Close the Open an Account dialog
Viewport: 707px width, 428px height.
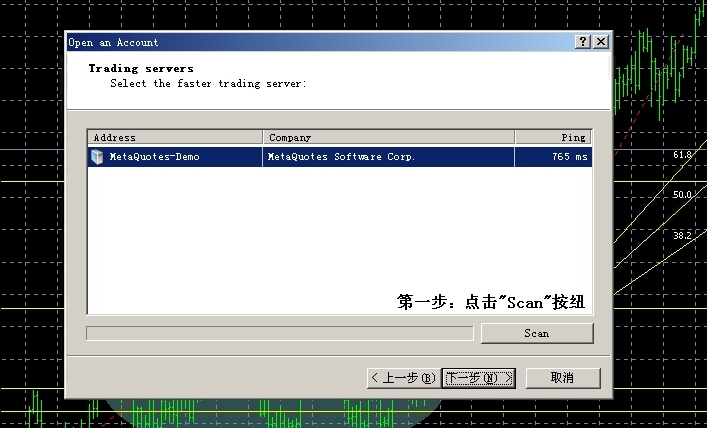pos(601,42)
